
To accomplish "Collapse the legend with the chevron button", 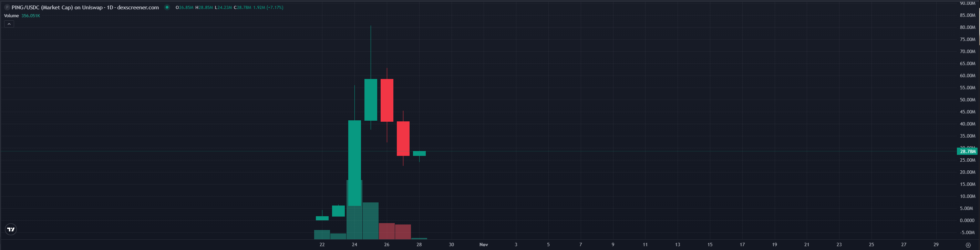I will point(9,24).
